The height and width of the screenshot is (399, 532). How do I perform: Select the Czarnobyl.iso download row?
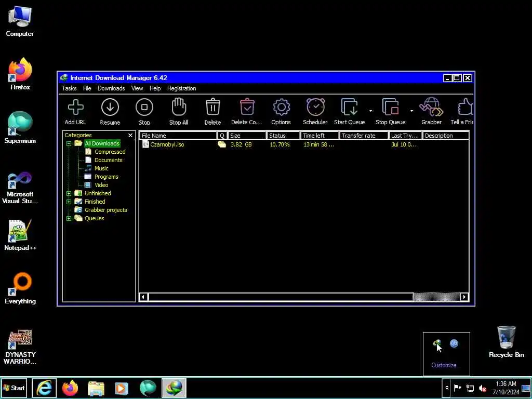tap(303, 144)
